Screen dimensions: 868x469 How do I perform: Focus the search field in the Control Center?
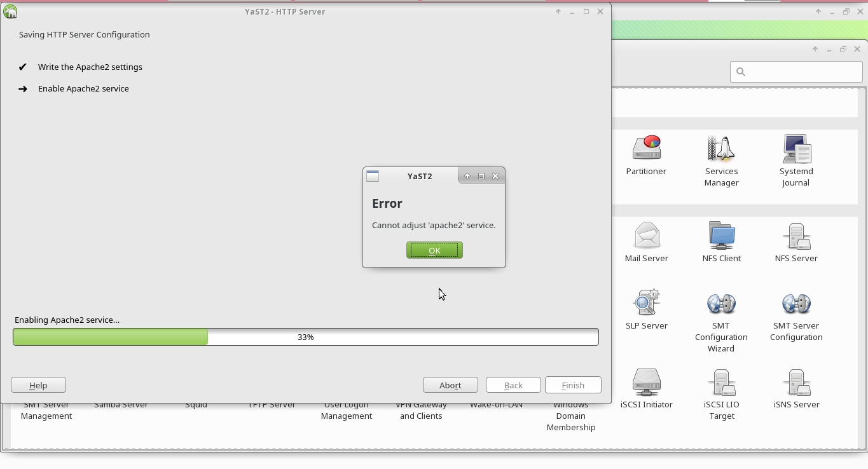796,72
